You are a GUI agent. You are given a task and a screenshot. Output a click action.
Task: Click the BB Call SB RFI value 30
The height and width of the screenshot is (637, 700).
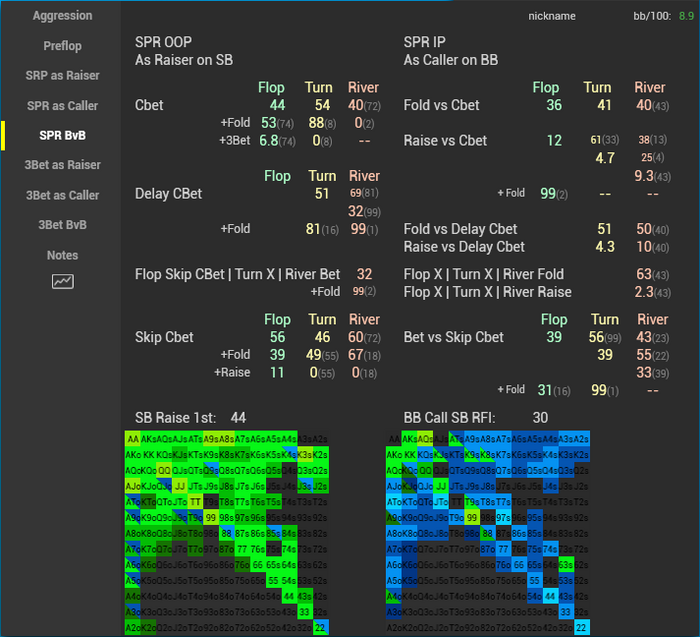540,417
